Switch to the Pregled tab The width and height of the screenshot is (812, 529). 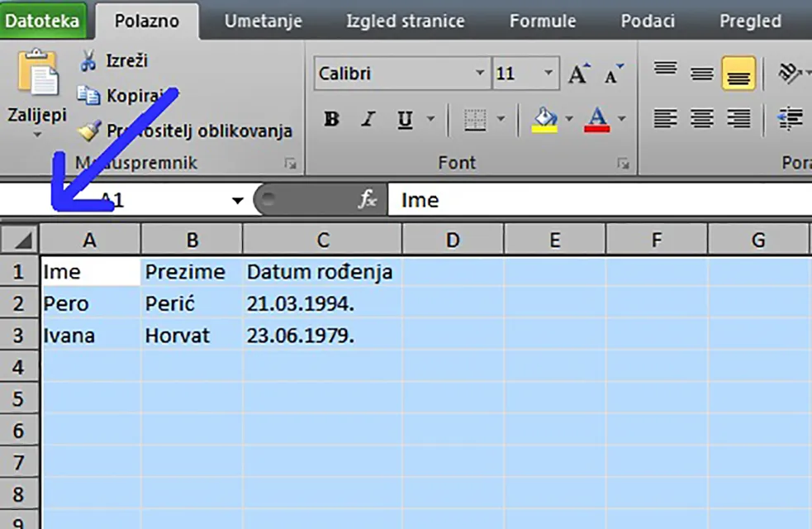750,21
